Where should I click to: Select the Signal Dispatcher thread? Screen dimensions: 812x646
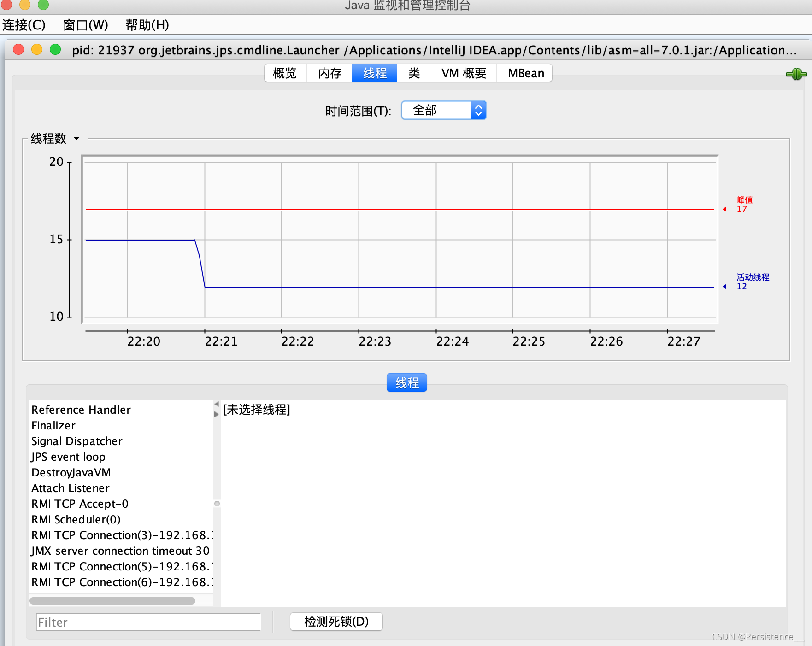tap(121, 441)
